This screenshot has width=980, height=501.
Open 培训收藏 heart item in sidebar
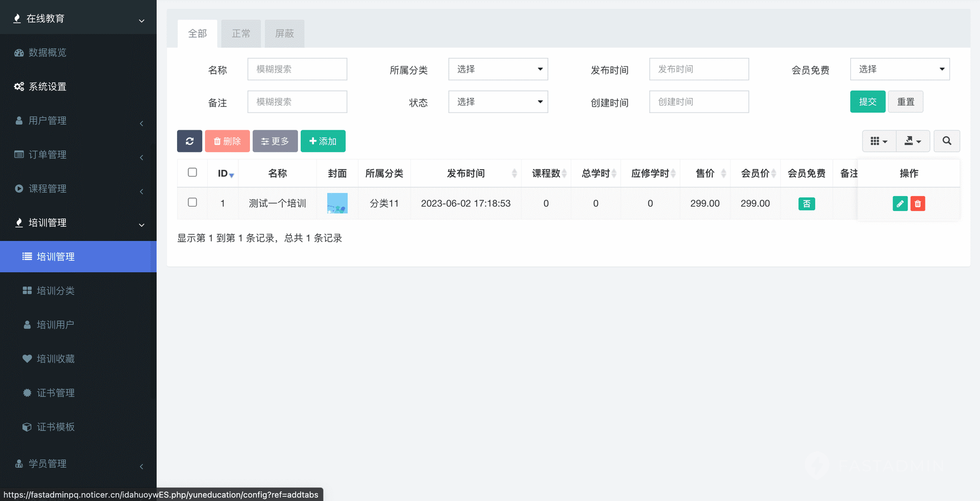(56, 359)
